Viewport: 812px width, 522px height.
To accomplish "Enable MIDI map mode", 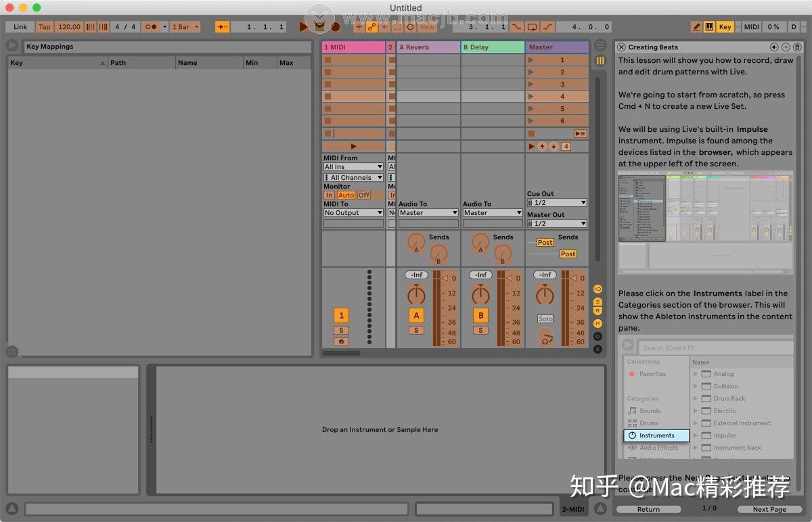I will [753, 26].
